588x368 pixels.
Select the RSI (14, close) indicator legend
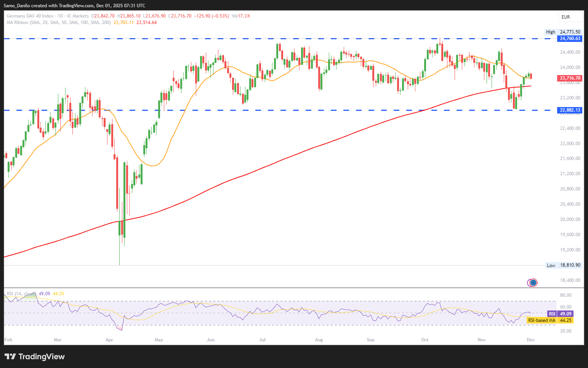pos(21,294)
